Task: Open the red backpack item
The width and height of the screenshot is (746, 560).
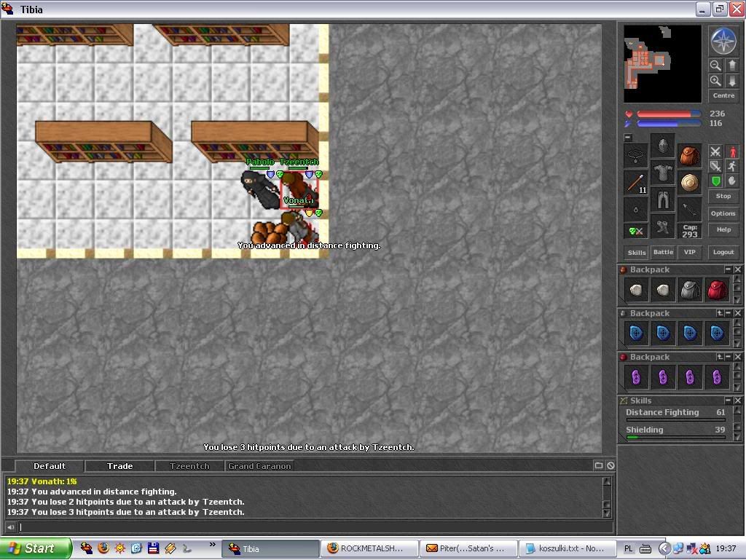Action: pos(717,290)
